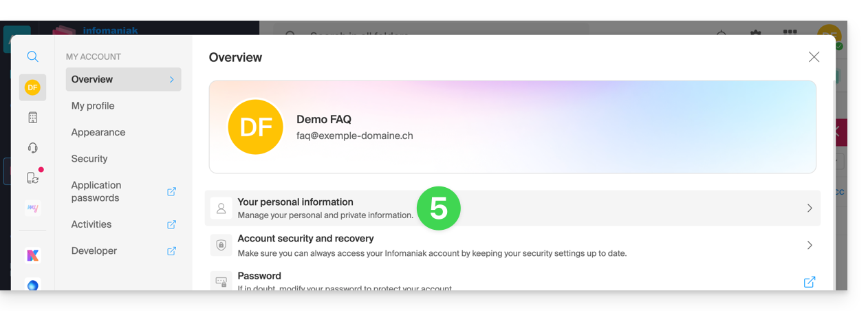Click the large DF profile avatar
Viewport: 868px width, 311px height.
[255, 127]
